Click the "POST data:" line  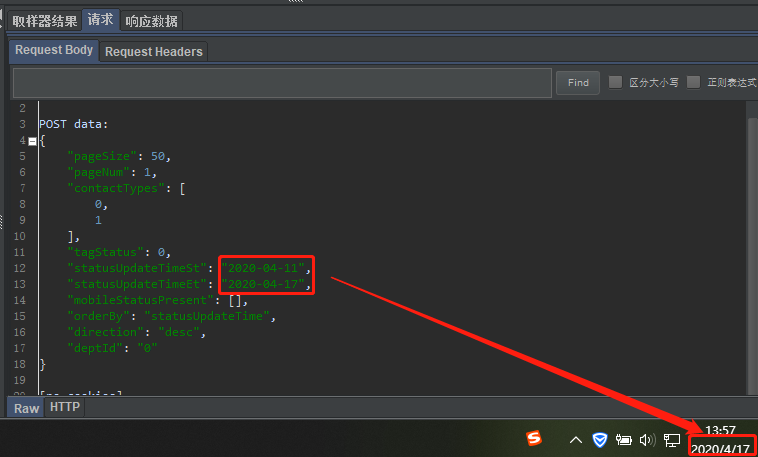tap(74, 124)
